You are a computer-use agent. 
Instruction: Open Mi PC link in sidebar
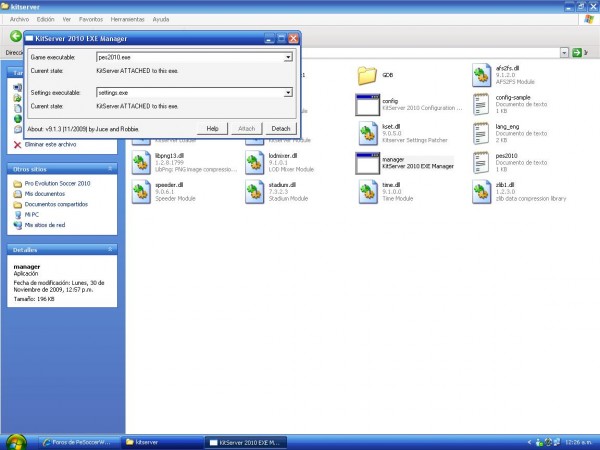(31, 214)
